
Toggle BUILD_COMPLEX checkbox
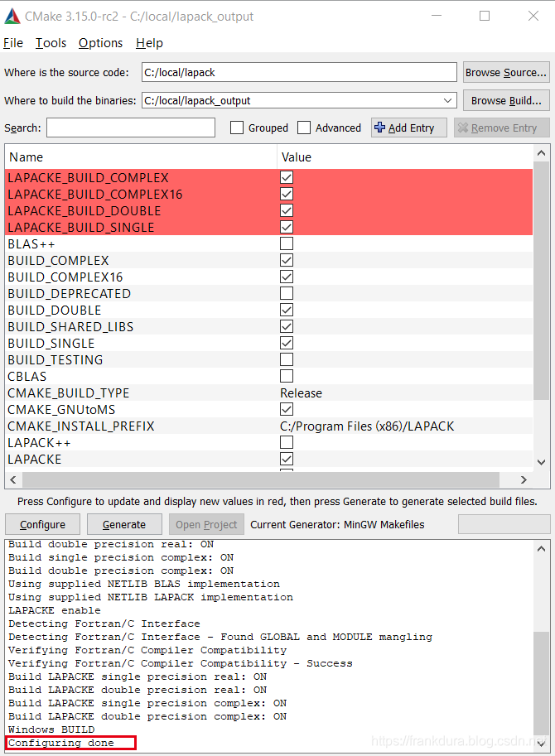point(287,260)
